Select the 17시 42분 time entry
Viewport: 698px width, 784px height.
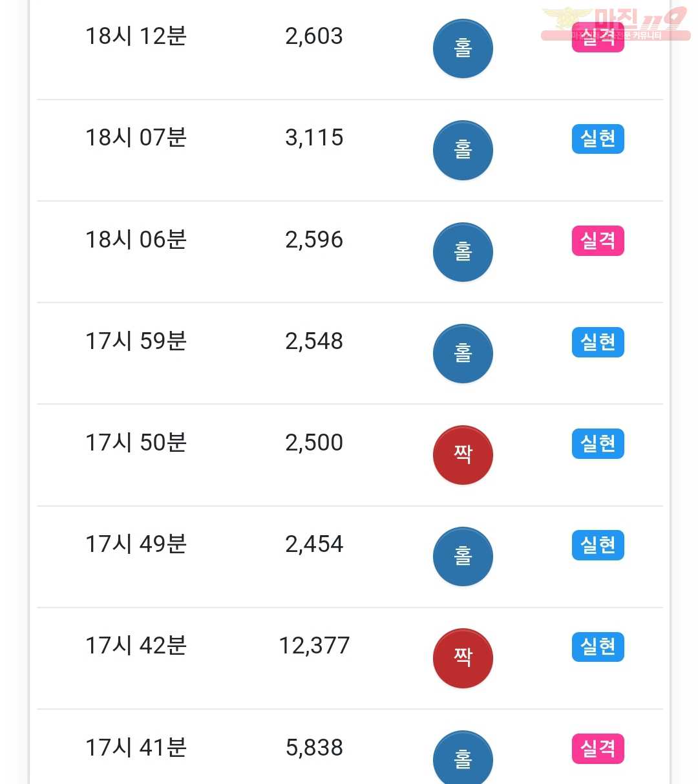point(136,646)
